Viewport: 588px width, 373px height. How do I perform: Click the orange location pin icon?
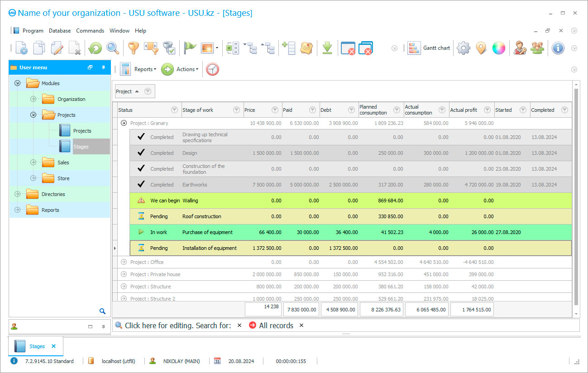tap(481, 48)
